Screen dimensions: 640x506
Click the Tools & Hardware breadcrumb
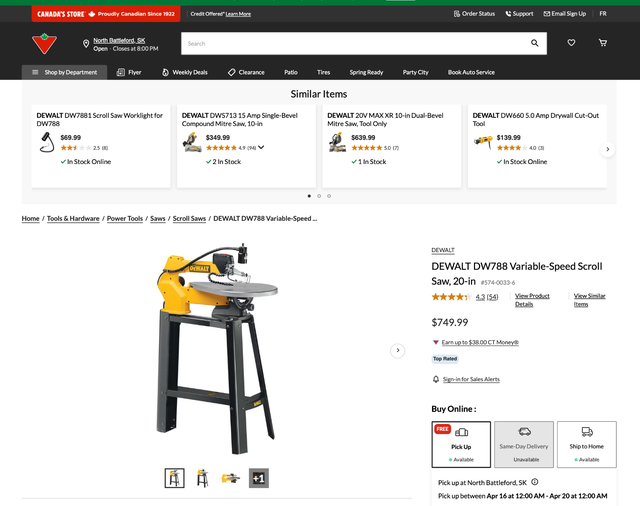pyautogui.click(x=73, y=218)
